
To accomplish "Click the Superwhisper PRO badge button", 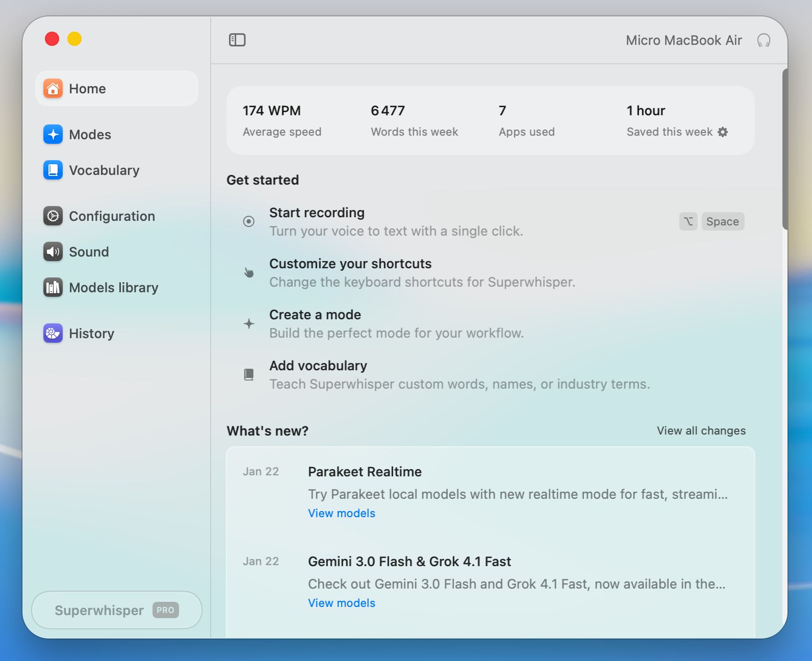I will point(117,611).
